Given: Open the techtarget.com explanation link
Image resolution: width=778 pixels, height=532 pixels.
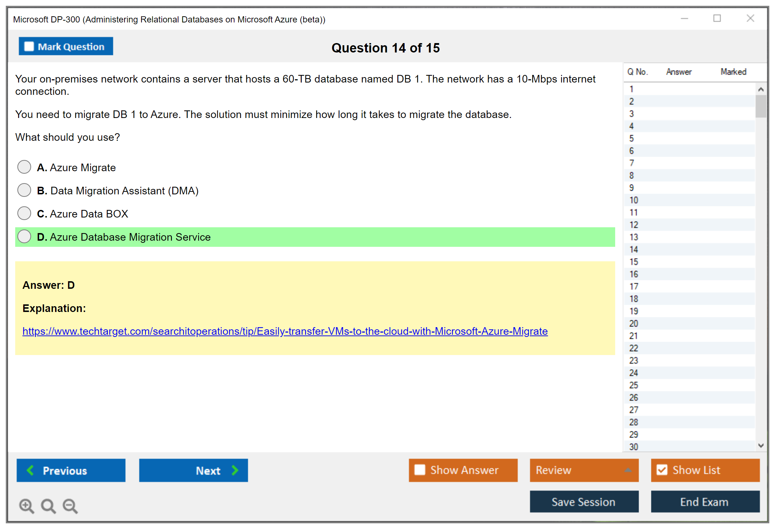Looking at the screenshot, I should point(285,331).
